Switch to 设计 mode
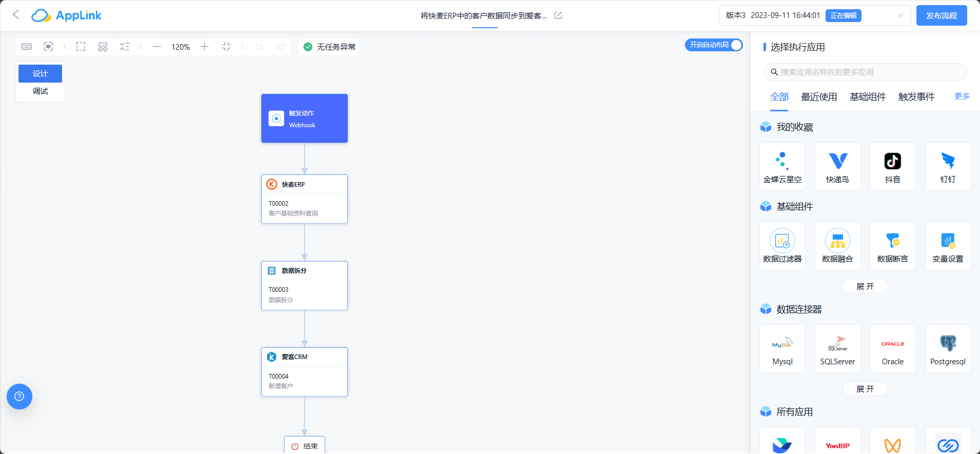 [40, 73]
